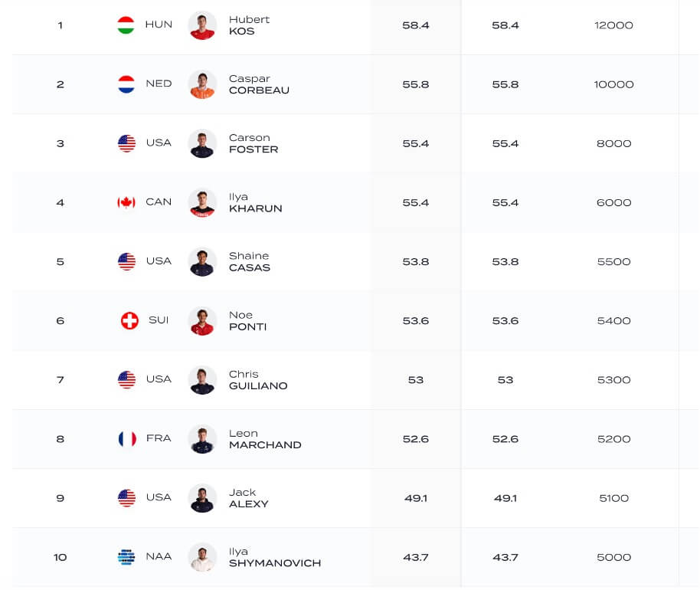Open Hubert Kos's profile photo
This screenshot has height=590, width=700.
(x=202, y=25)
